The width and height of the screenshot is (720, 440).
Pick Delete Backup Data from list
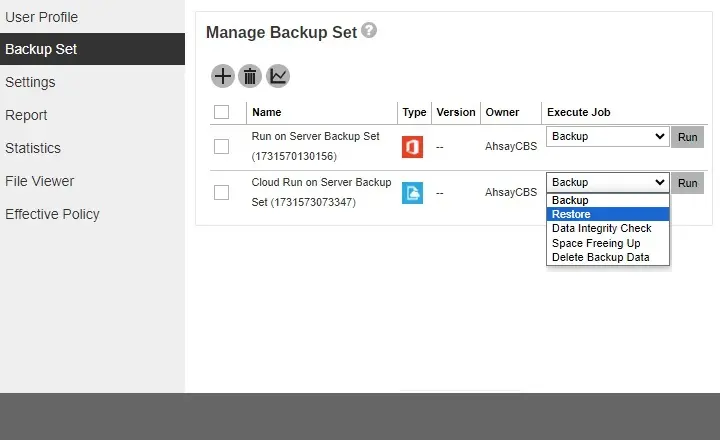pyautogui.click(x=600, y=257)
